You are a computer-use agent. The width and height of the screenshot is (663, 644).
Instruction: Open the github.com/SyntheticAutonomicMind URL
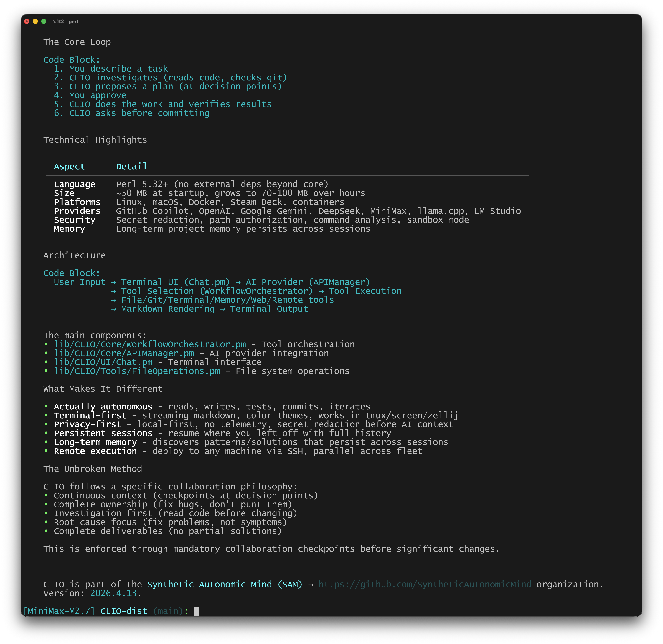425,584
